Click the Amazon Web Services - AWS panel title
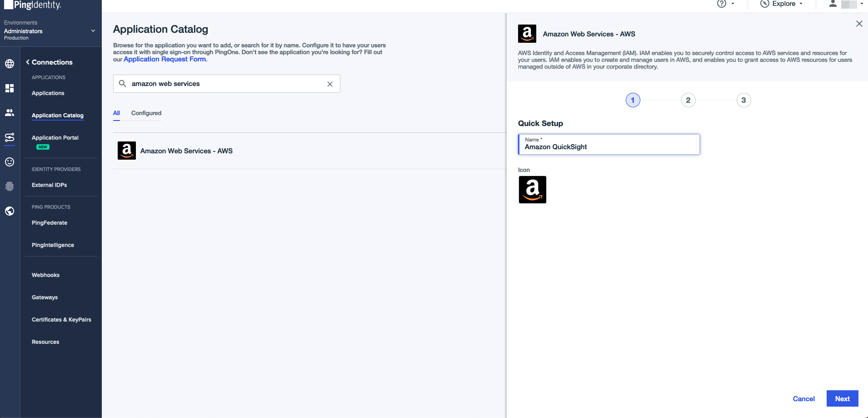This screenshot has height=418, width=868. click(x=589, y=34)
